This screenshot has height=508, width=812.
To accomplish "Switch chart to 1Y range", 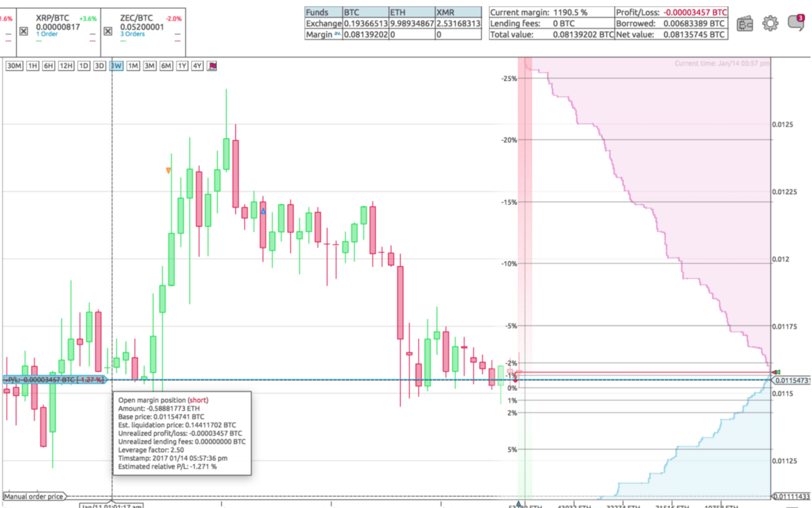I will pyautogui.click(x=182, y=66).
